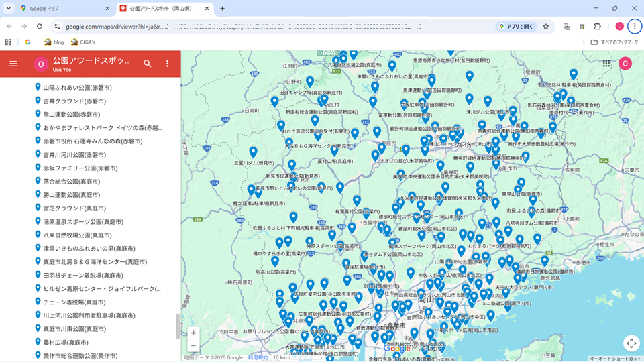The image size is (644, 362).
Task: Click the fullscreen map icon at bottom right
Action: (631, 343)
